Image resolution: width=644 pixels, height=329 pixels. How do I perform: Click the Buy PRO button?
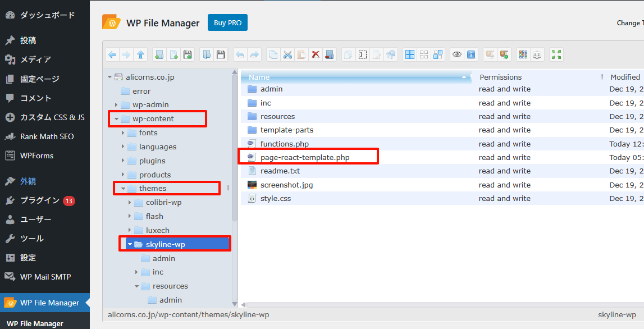click(227, 23)
